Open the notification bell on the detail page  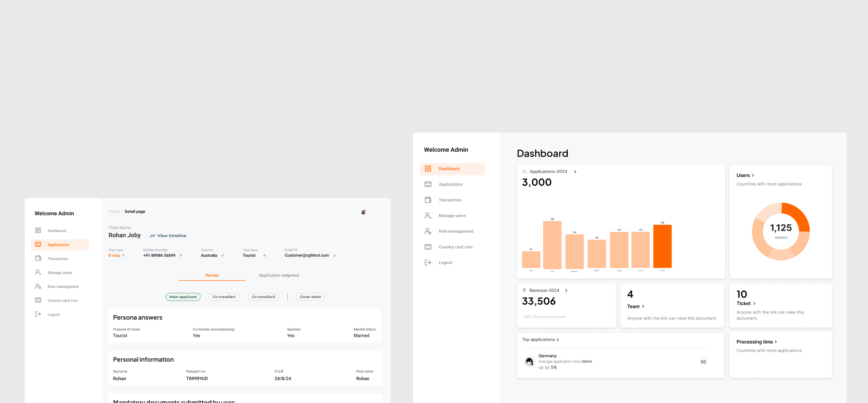363,212
